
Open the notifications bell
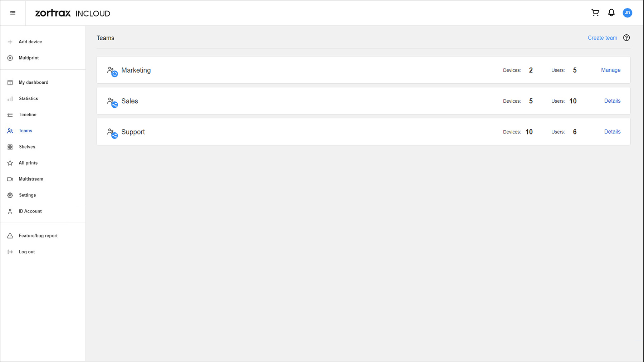coord(611,13)
